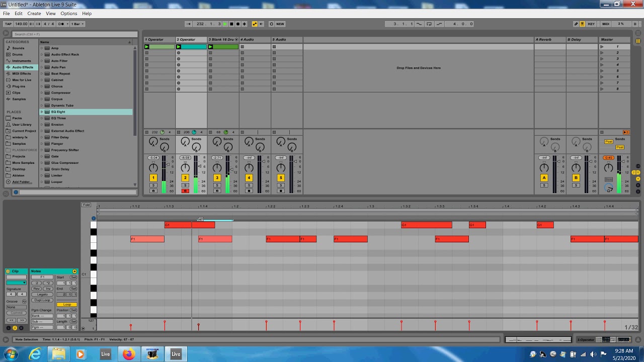Screen dimensions: 644x362
Task: Launch scene 1 in Master track
Action: tap(602, 47)
